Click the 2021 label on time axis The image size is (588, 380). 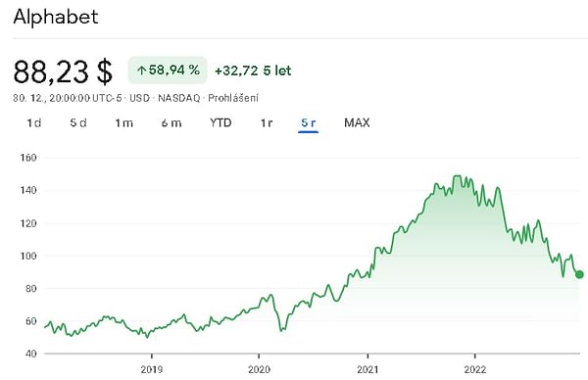(367, 369)
